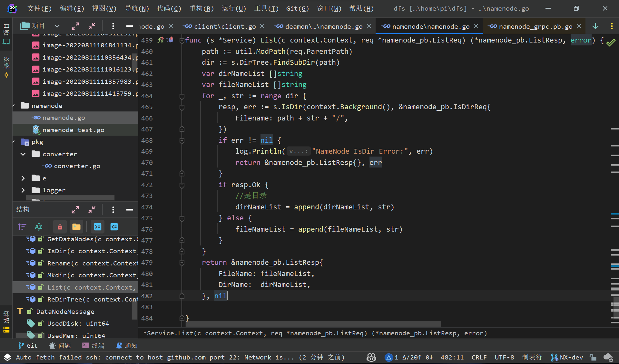The image size is (619, 364).
Task: Expand all nodes in the project panel
Action: coord(75,26)
